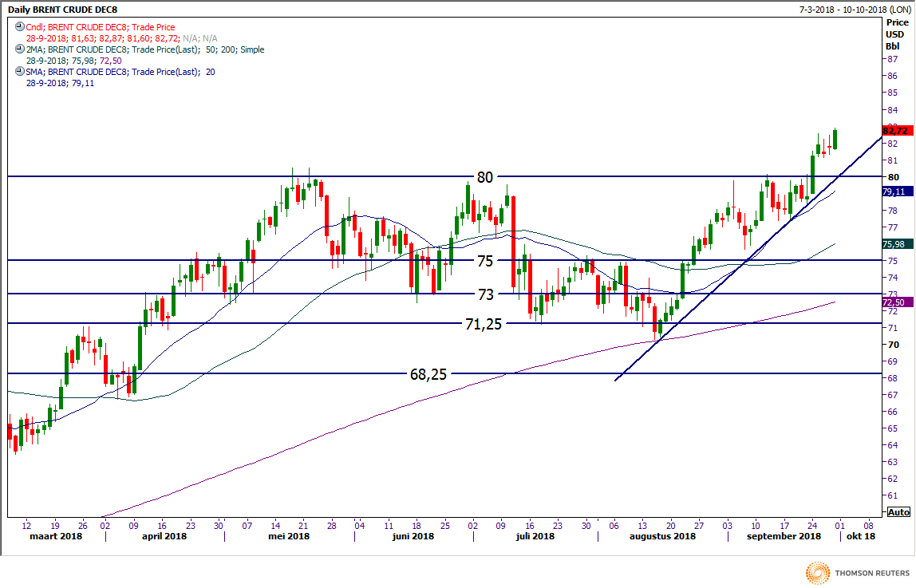Click the 75,98 moving average value tag
Image resolution: width=916 pixels, height=588 pixels.
(895, 244)
